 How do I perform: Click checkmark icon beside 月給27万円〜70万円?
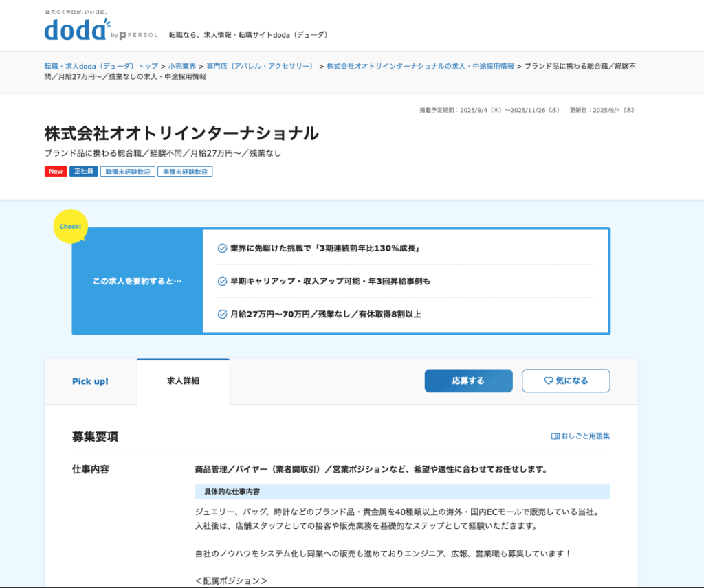coord(222,315)
